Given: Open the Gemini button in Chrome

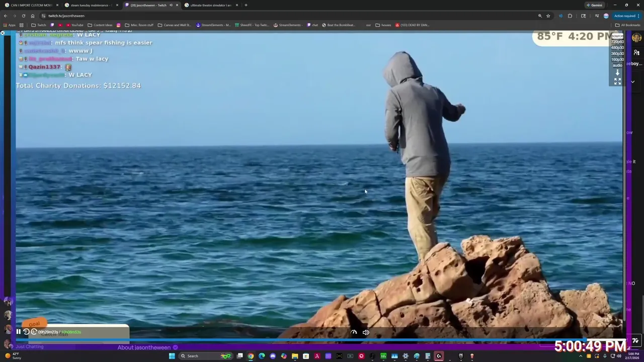Looking at the screenshot, I should [x=594, y=5].
